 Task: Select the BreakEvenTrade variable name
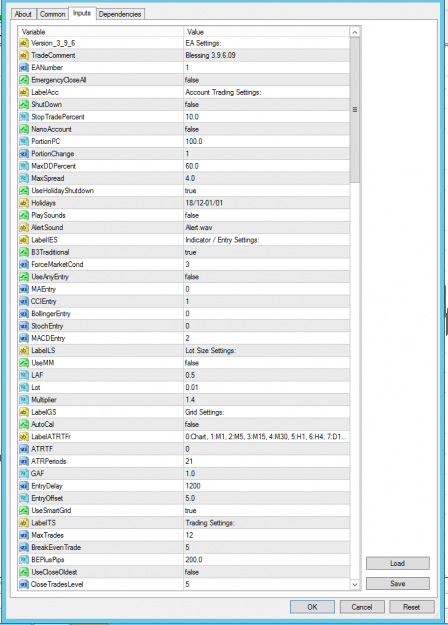56,547
